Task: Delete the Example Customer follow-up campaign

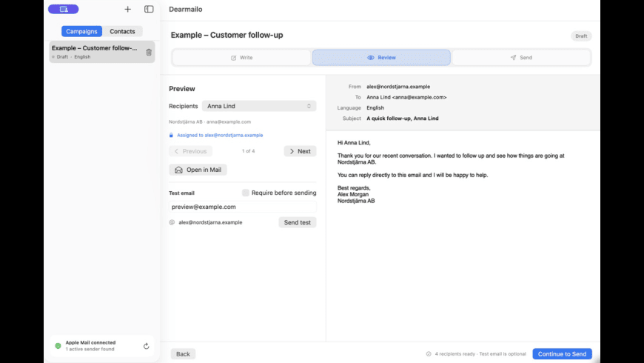Action: coord(149,52)
